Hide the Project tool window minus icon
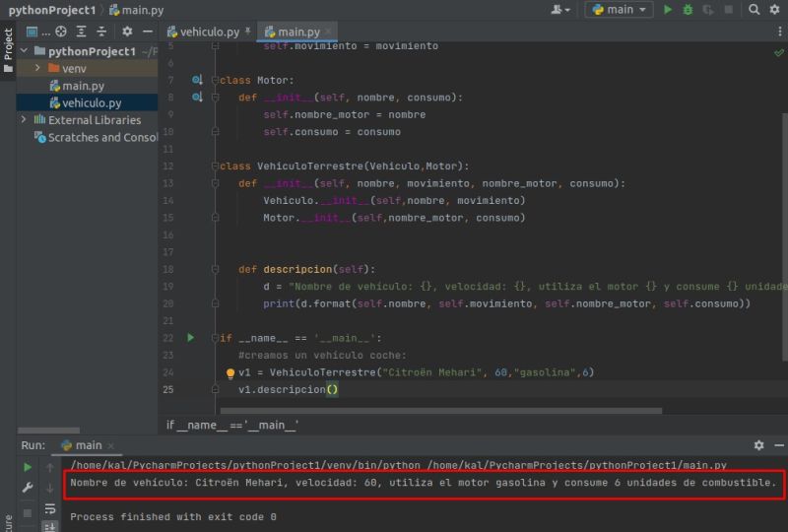788x532 pixels. click(147, 32)
